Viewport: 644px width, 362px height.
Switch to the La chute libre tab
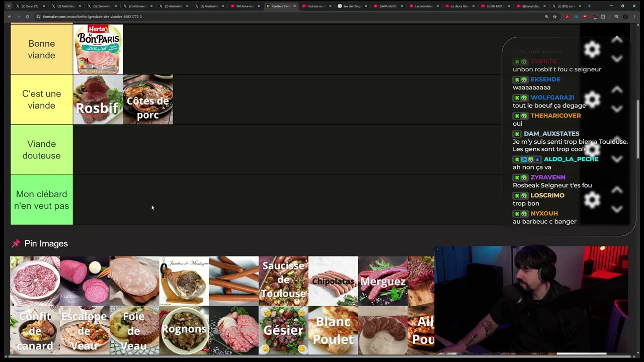click(x=460, y=6)
